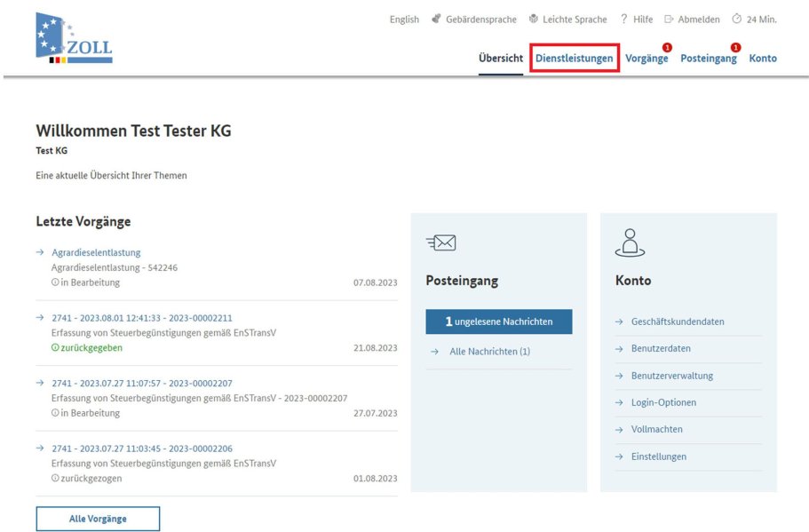Open the Dienstleistungen tab
This screenshot has width=809, height=532.
(x=574, y=59)
